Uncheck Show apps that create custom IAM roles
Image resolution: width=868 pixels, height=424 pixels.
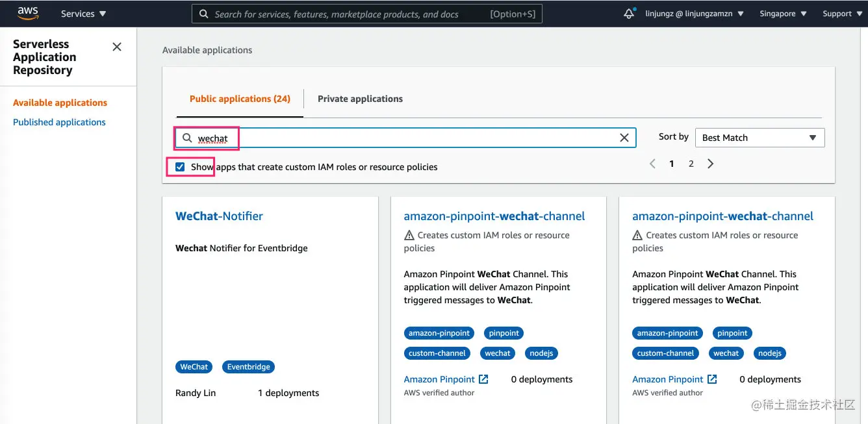click(180, 167)
